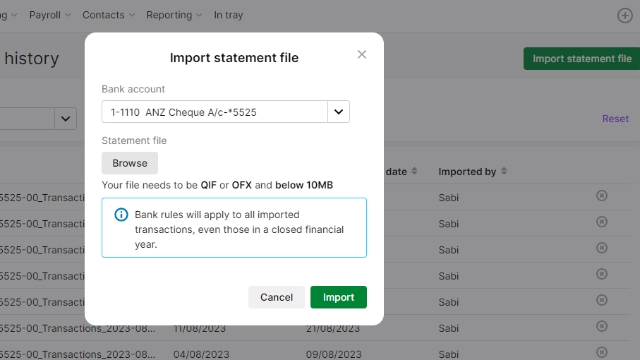Click the Imported by column header
Screen dimensions: 640x360
coord(467,171)
